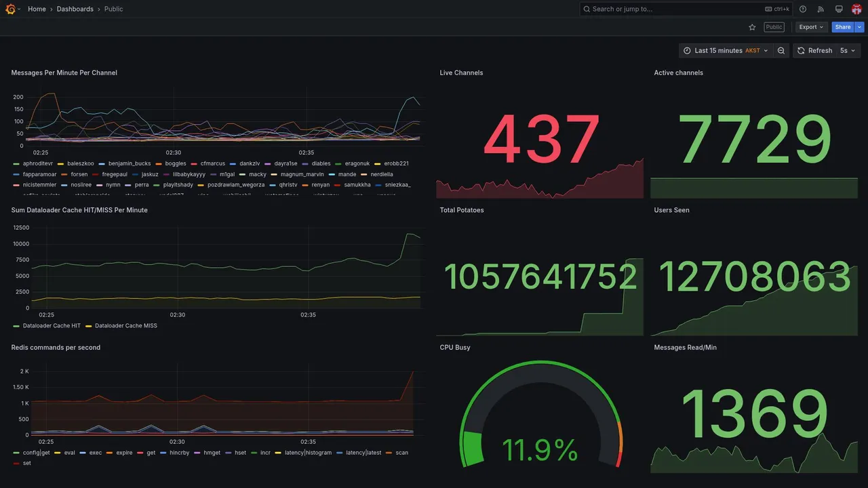
Task: Open the user profile avatar
Action: coord(856,9)
